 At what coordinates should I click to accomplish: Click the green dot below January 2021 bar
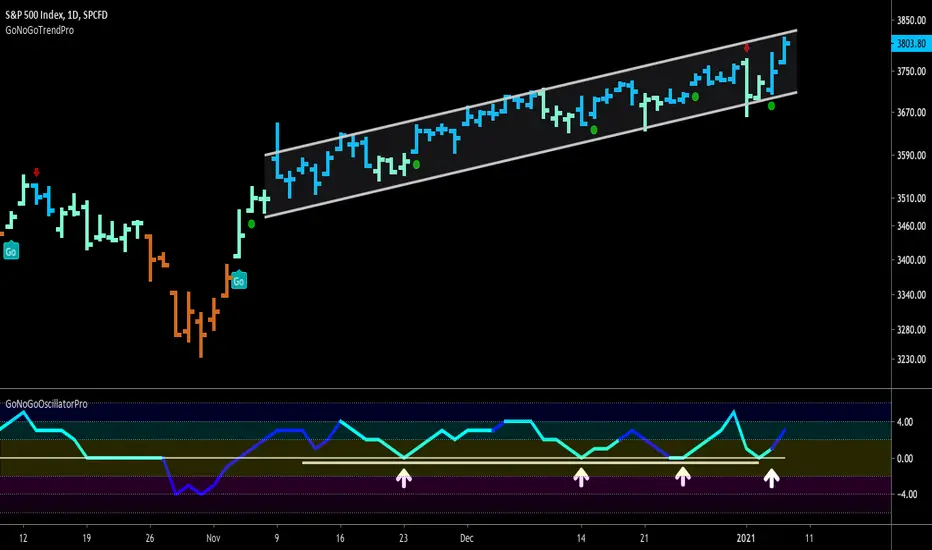771,106
